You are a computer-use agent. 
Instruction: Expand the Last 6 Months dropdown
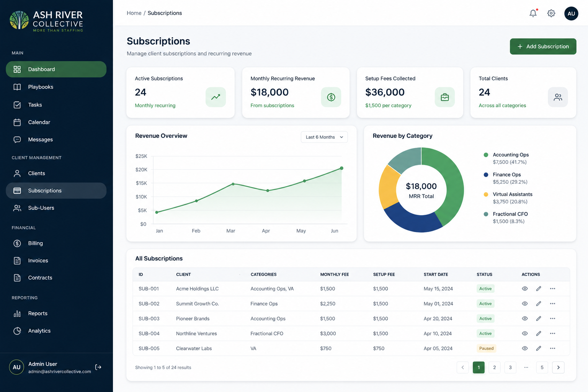click(324, 137)
